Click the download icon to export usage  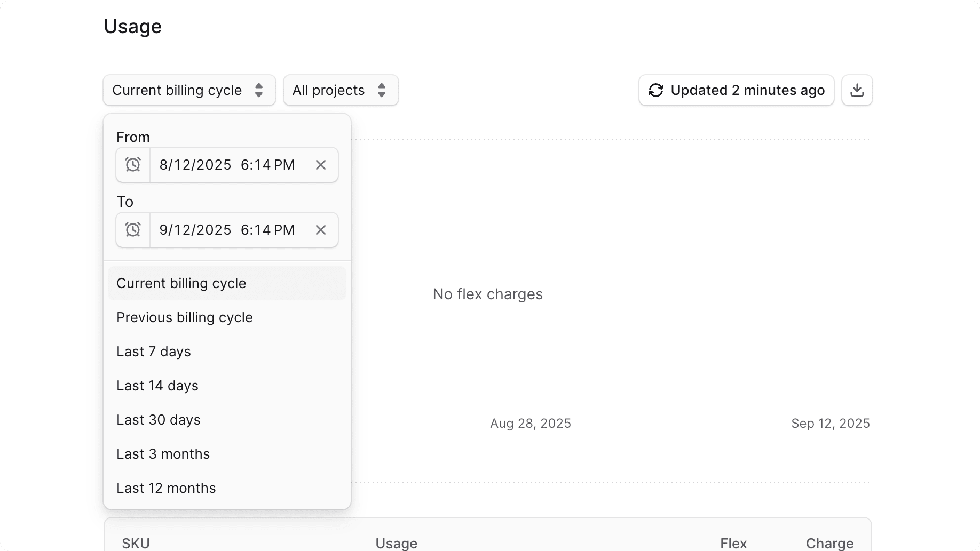(x=857, y=90)
